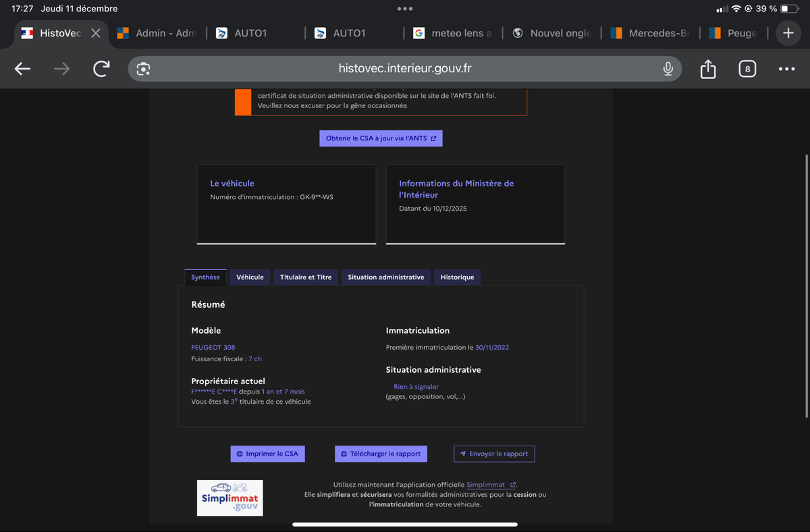
Task: Close the HistoVec tab
Action: click(96, 33)
